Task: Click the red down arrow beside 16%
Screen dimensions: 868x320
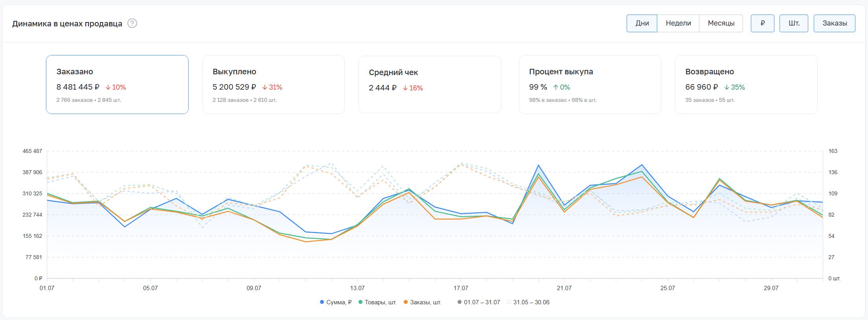Action: click(x=405, y=88)
